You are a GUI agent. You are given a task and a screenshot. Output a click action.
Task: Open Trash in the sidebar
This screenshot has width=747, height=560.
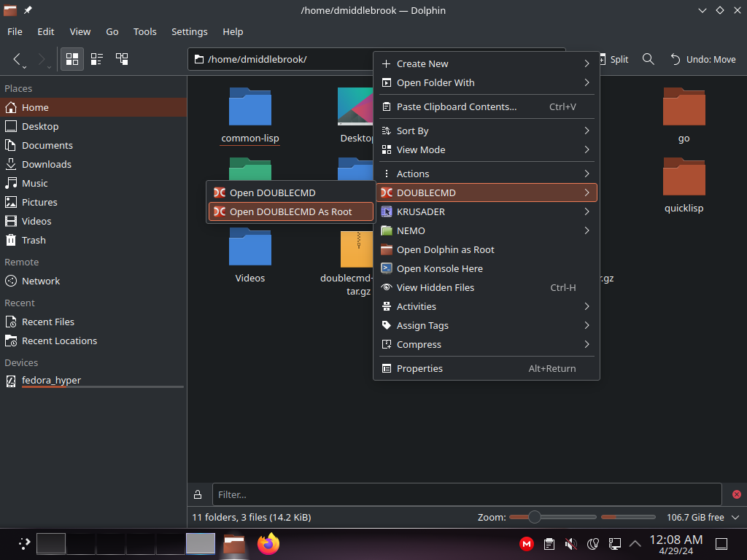(93, 240)
